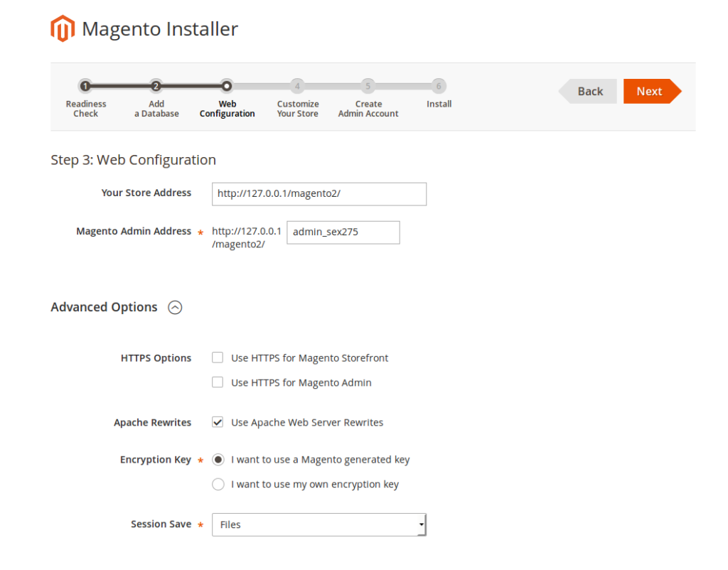Click the Session Save label

click(x=161, y=524)
